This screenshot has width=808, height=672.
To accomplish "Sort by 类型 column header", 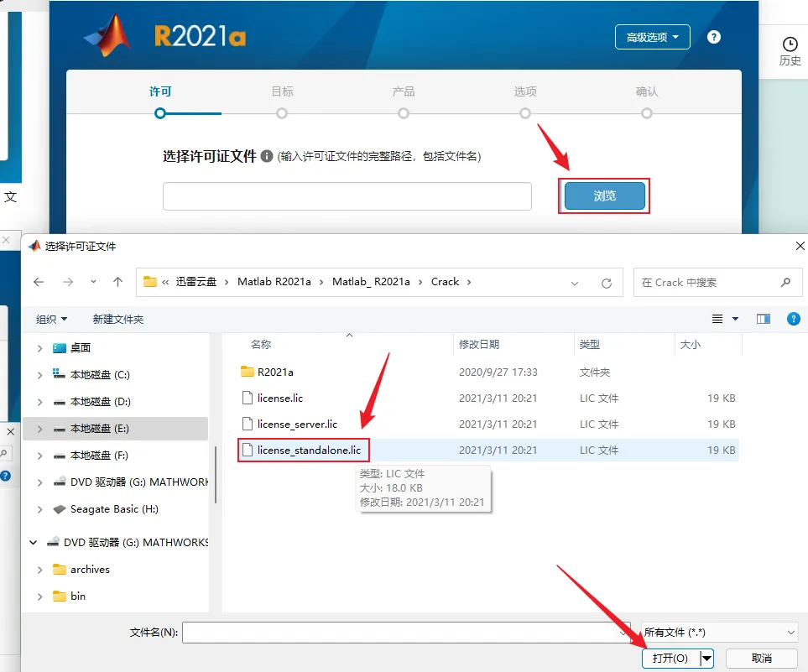I will click(x=590, y=344).
